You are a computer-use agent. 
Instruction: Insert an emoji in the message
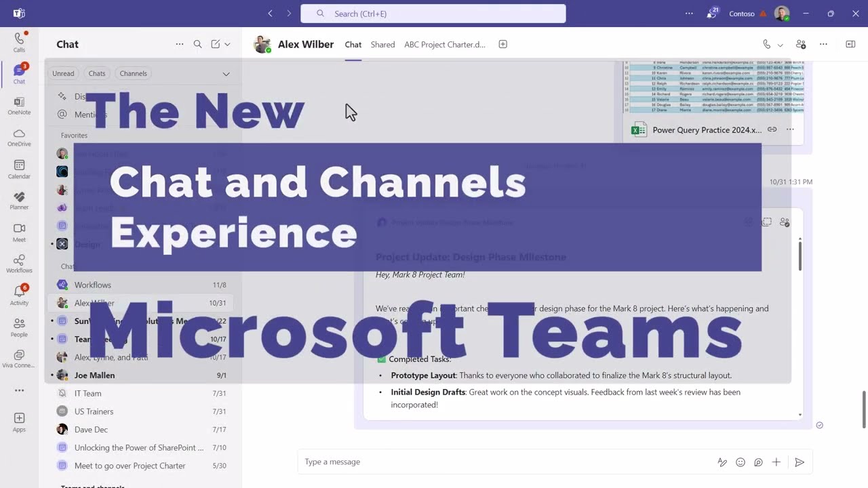[741, 462]
